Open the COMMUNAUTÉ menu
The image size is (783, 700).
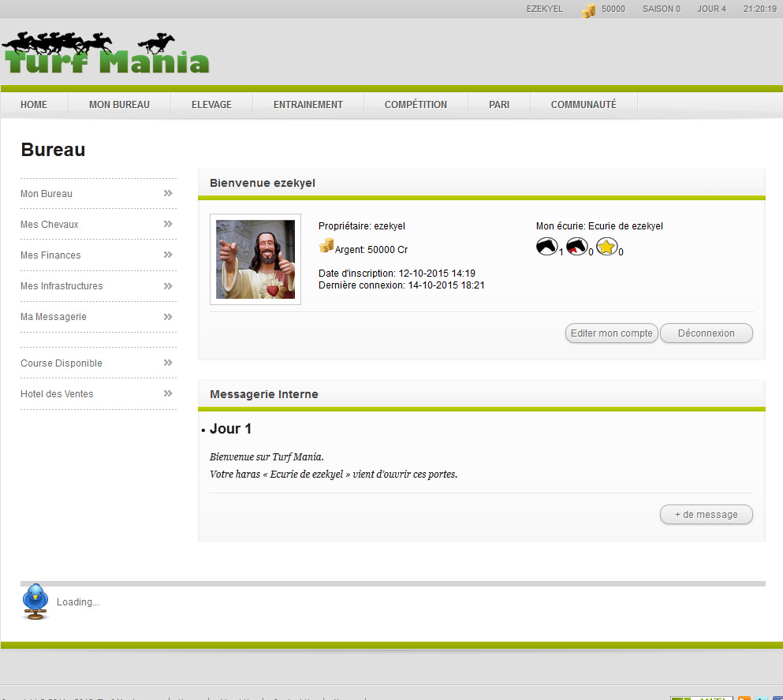pos(584,104)
